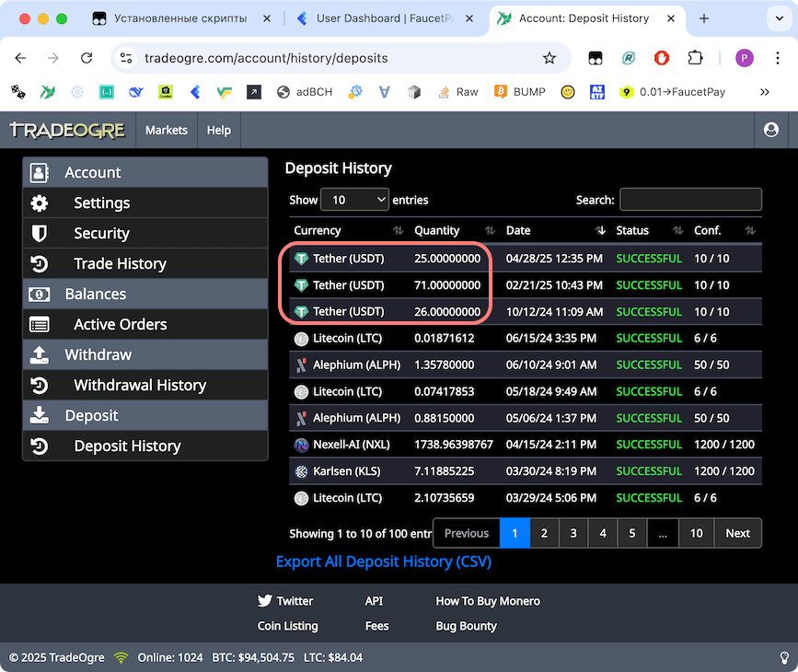798x672 pixels.
Task: Open the 0.01→FaucetPay bookmark
Action: click(672, 92)
